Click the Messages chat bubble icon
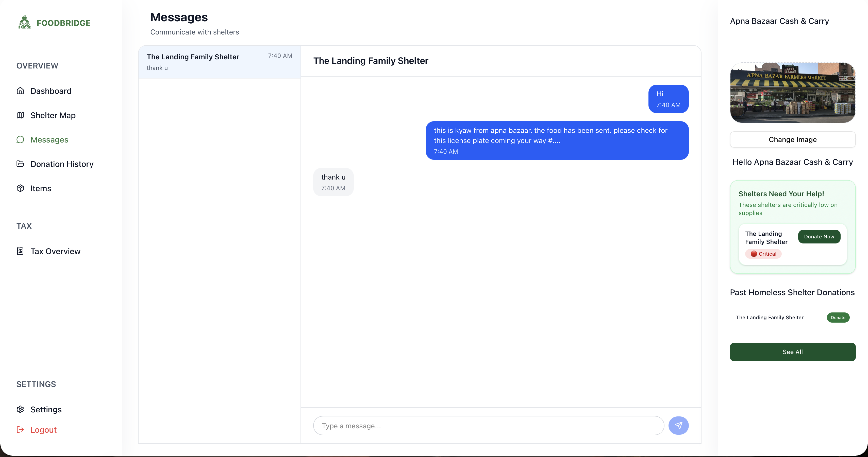Screen dimensions: 868x457 pyautogui.click(x=20, y=139)
